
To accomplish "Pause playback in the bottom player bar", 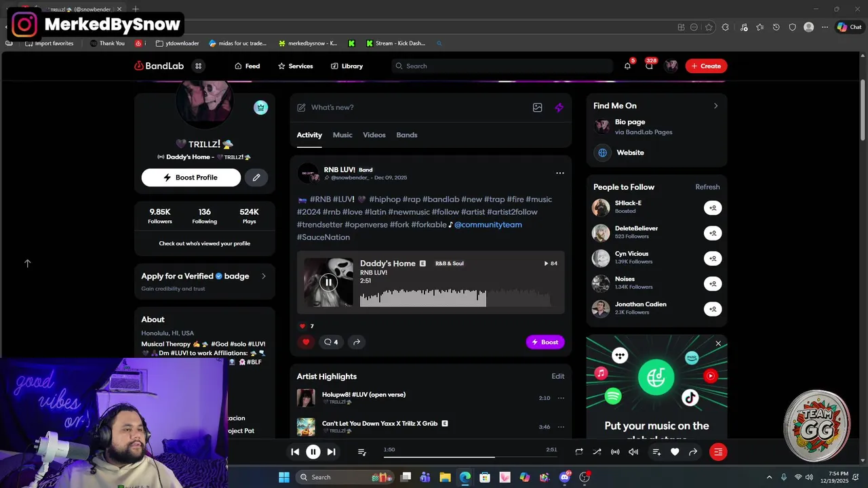I will [313, 452].
